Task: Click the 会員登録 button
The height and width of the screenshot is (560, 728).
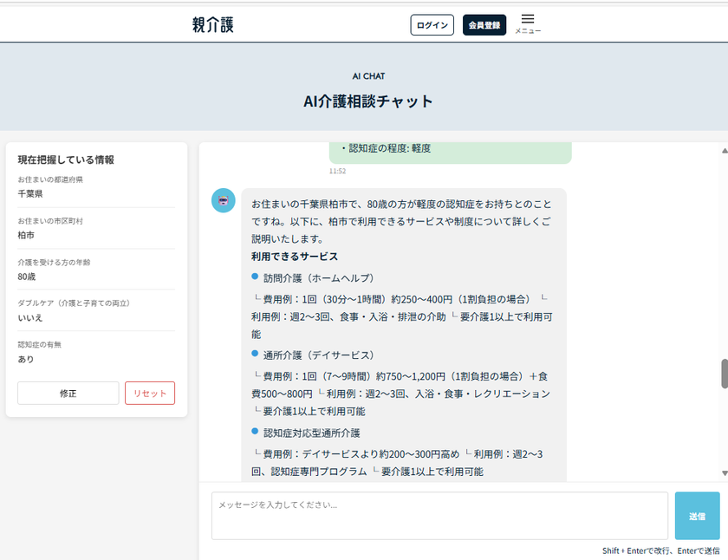Action: (x=484, y=25)
